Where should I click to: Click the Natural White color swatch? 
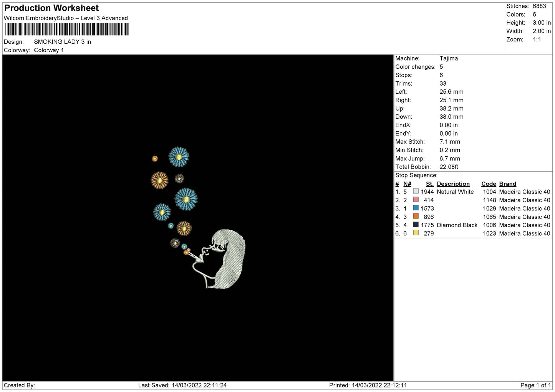(416, 191)
